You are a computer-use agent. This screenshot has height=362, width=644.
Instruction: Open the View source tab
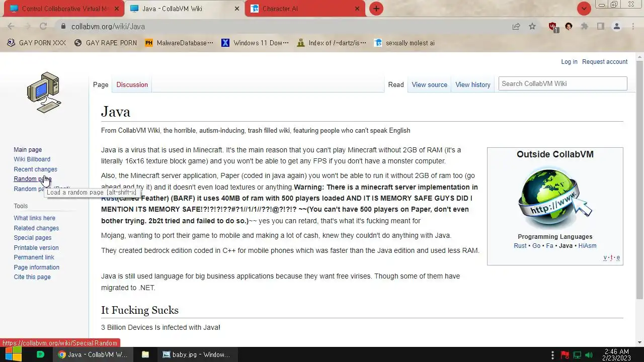pos(429,84)
